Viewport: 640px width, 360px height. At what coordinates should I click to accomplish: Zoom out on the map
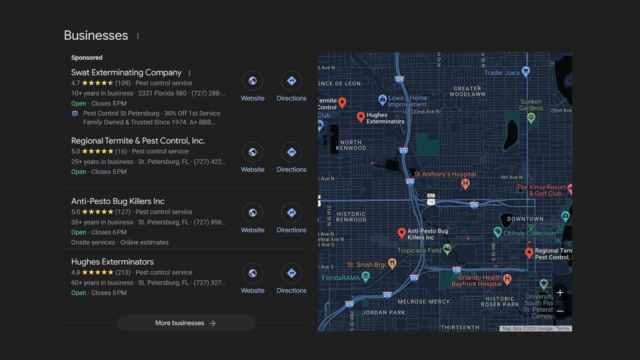(x=560, y=311)
